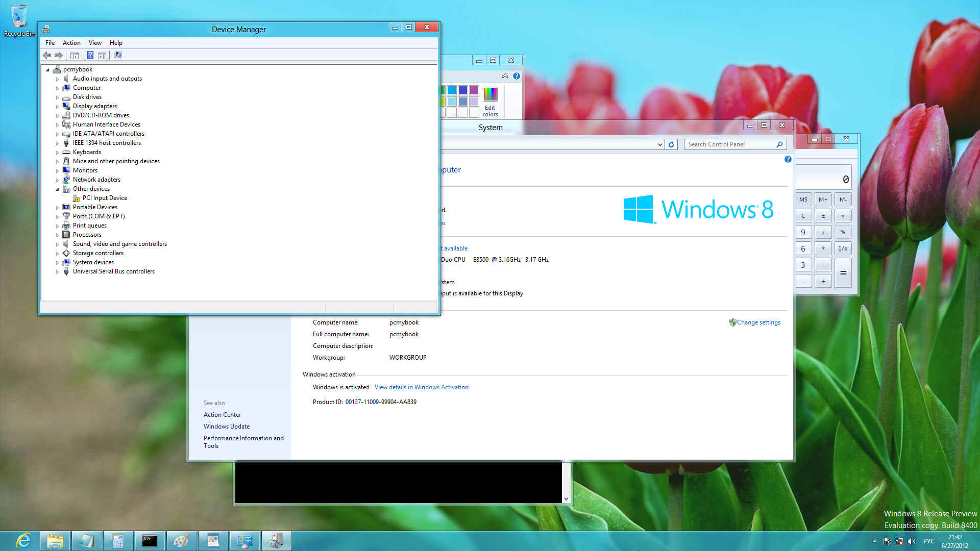This screenshot has height=551, width=980.
Task: Switch to Command Prompt from the taskbar
Action: pos(150,541)
